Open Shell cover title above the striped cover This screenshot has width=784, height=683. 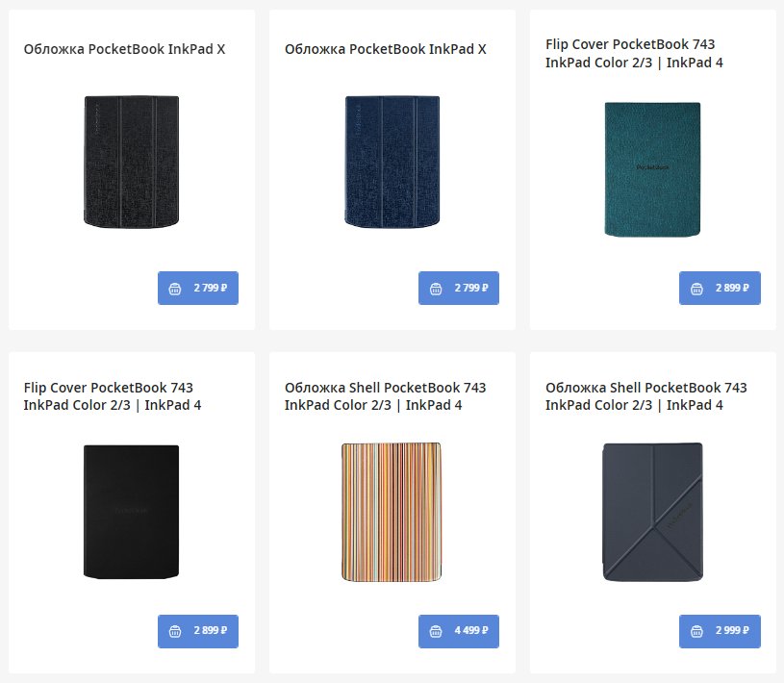point(385,396)
